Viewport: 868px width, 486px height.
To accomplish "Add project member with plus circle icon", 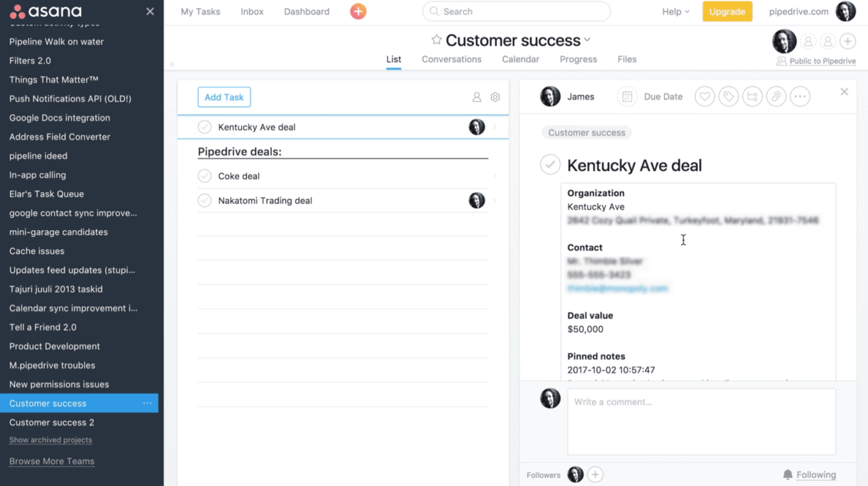I will coord(848,41).
